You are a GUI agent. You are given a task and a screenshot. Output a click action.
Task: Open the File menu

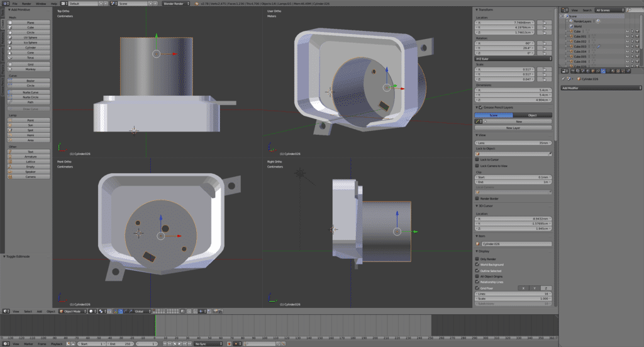point(14,3)
